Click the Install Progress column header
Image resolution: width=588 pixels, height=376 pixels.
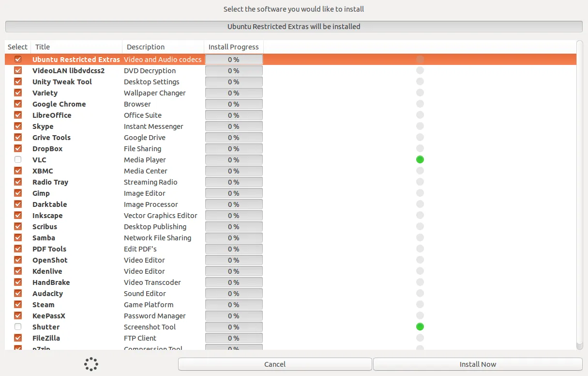click(233, 47)
